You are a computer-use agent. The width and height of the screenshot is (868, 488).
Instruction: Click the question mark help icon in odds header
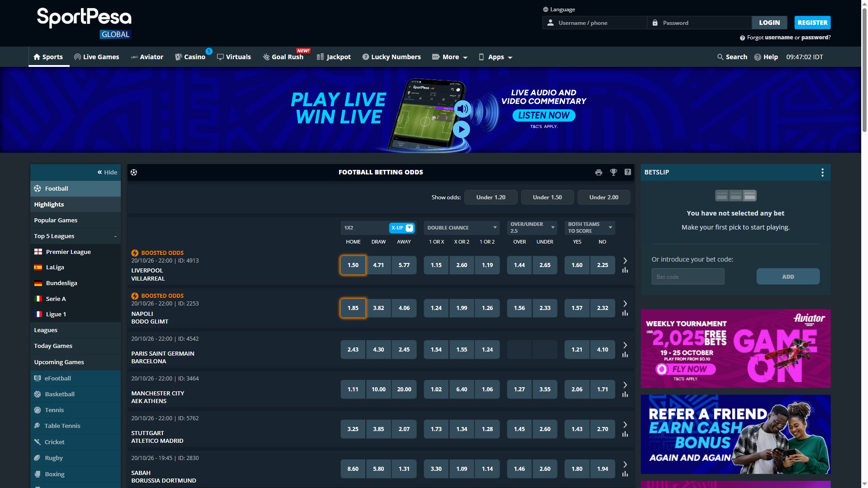click(x=627, y=172)
